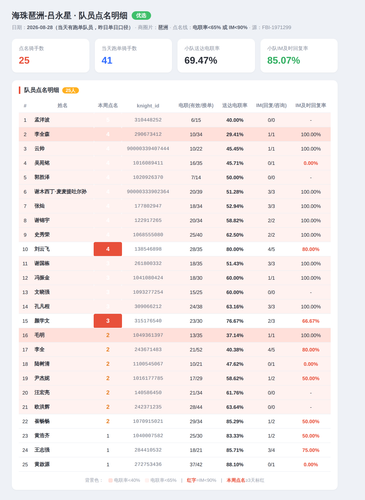Viewport: 365px width, 500px height.
Task: Select the 88.10% cell in row 25
Action: coord(235,464)
